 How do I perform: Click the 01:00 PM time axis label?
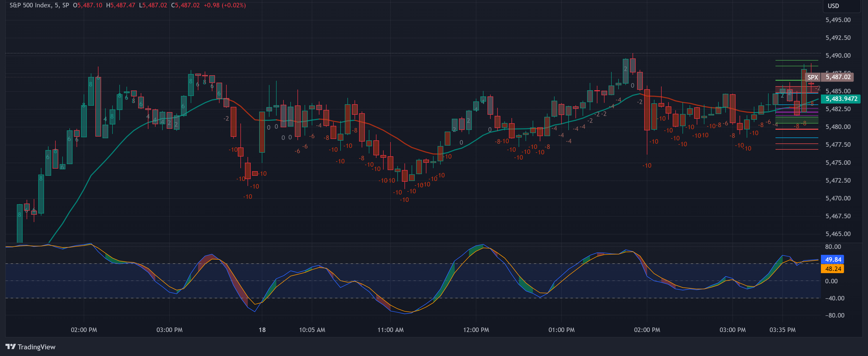coord(561,330)
